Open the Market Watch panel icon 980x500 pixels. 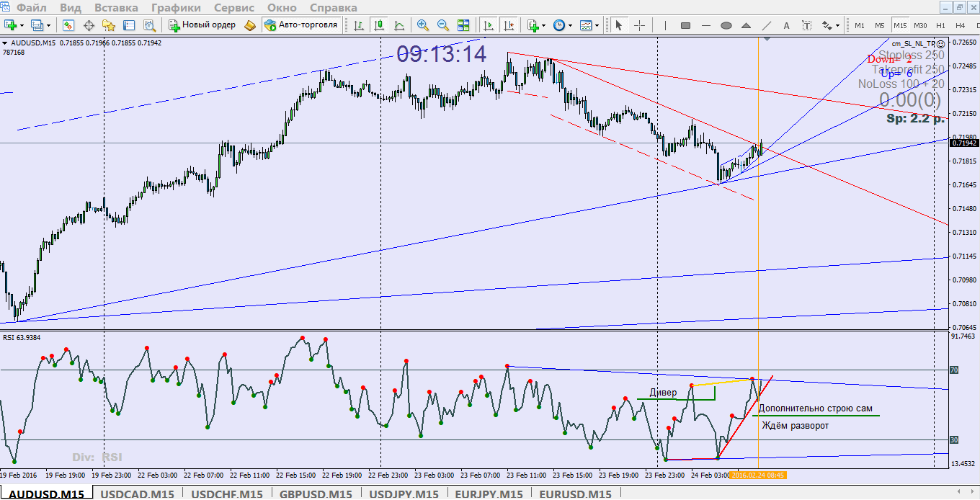point(68,25)
